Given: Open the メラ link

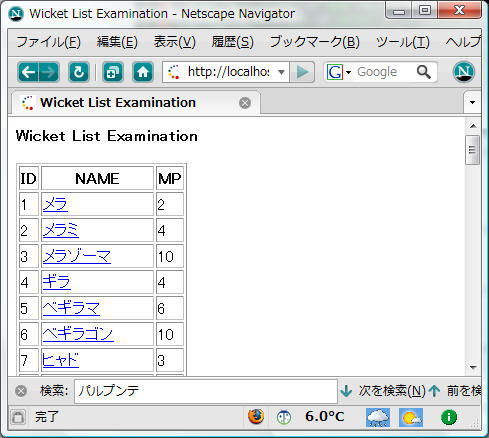Looking at the screenshot, I should tap(55, 204).
